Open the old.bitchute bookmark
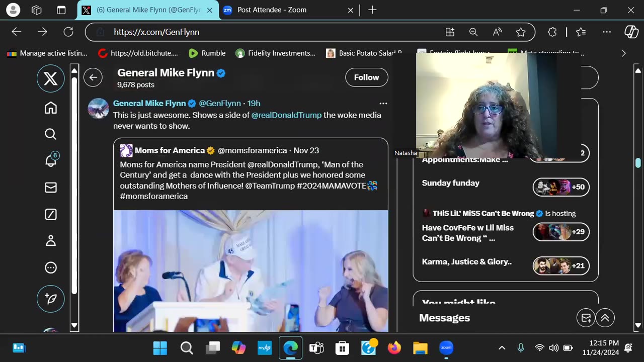The width and height of the screenshot is (644, 362). tap(138, 53)
